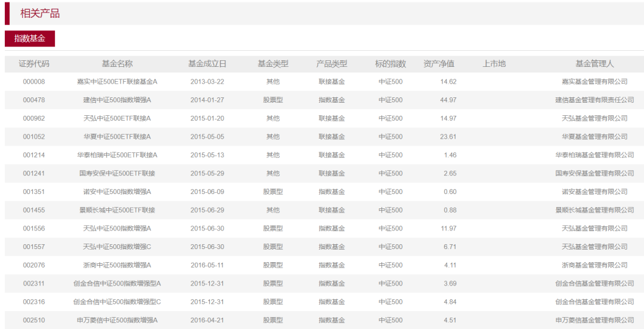This screenshot has height=329, width=644.
Task: Click inception date 2015-01-20
Action: pyautogui.click(x=208, y=118)
